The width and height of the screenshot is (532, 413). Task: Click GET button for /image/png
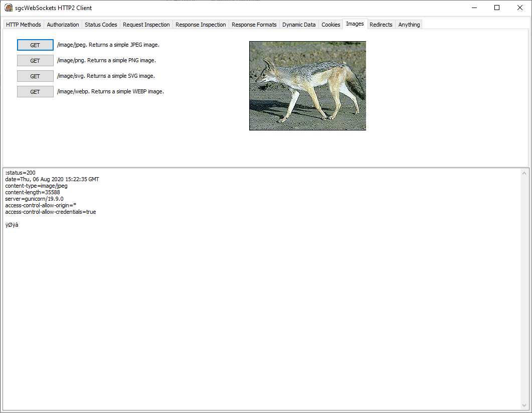[35, 60]
